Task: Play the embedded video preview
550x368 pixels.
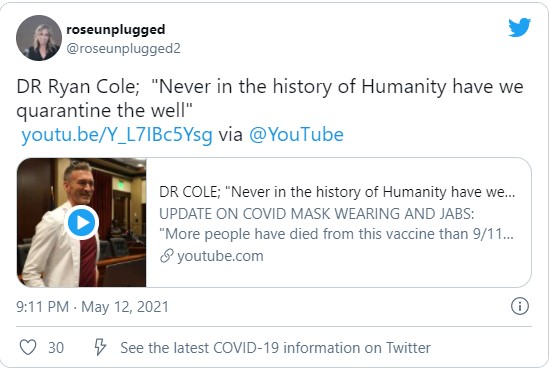Action: tap(81, 222)
